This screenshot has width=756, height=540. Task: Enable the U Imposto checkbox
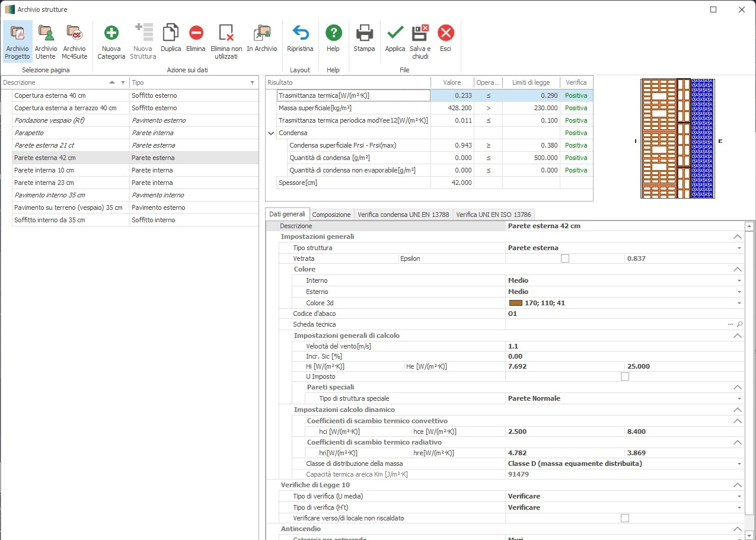(624, 376)
